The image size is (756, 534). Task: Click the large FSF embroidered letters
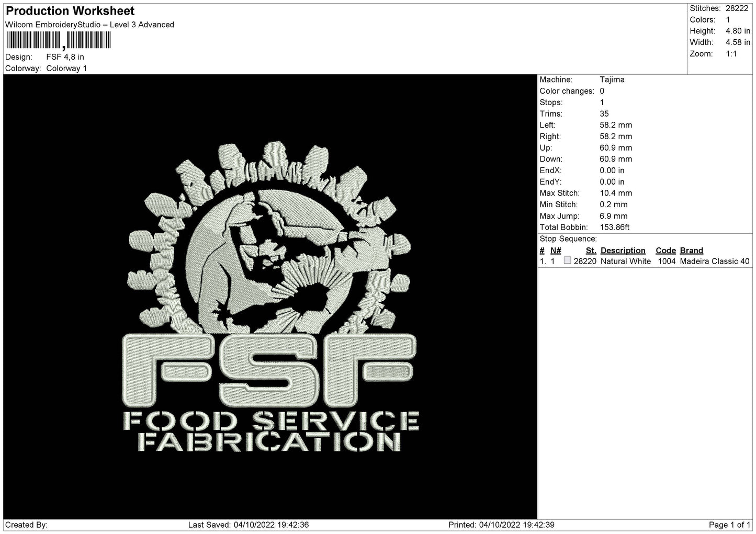[270, 369]
